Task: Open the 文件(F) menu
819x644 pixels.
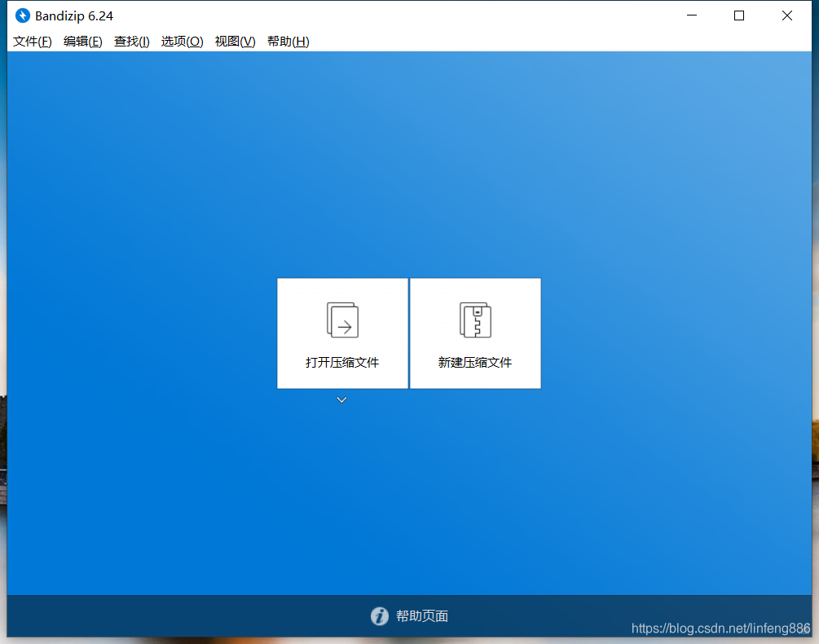Action: coord(33,42)
